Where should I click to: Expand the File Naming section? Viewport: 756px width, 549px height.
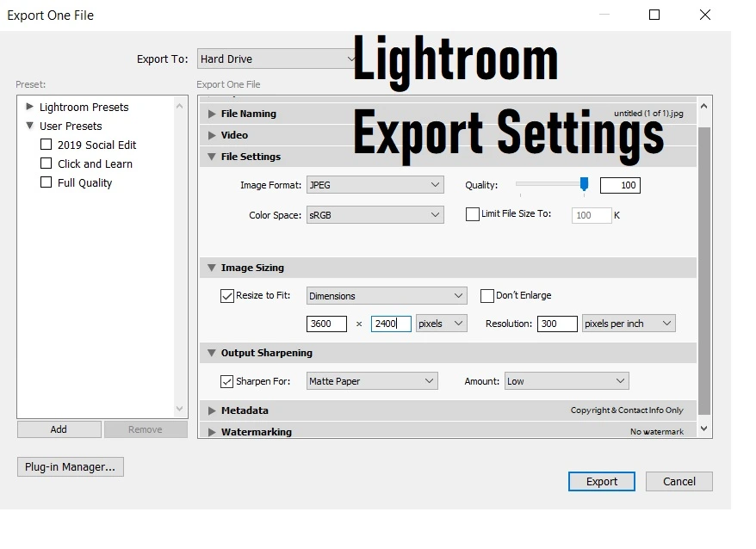pos(212,114)
